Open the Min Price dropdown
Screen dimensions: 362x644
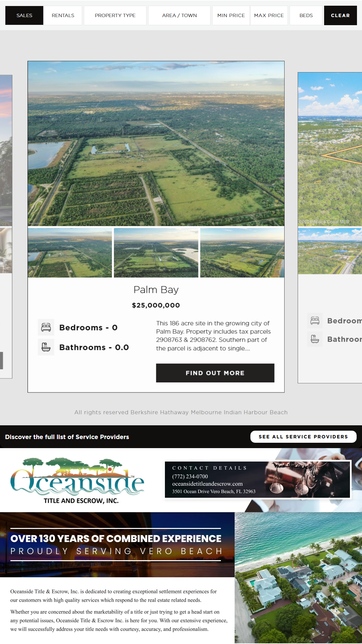click(x=231, y=15)
